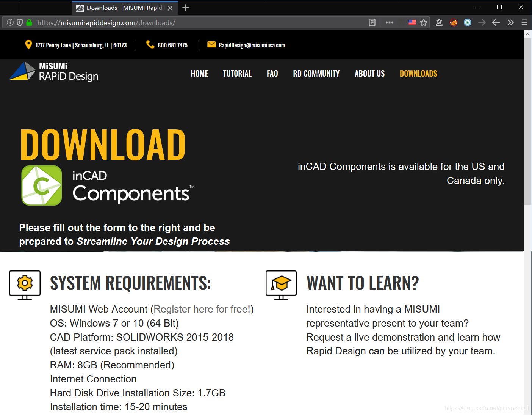Image resolution: width=532 pixels, height=415 pixels.
Task: Toggle reader view icon in address bar
Action: tap(372, 22)
